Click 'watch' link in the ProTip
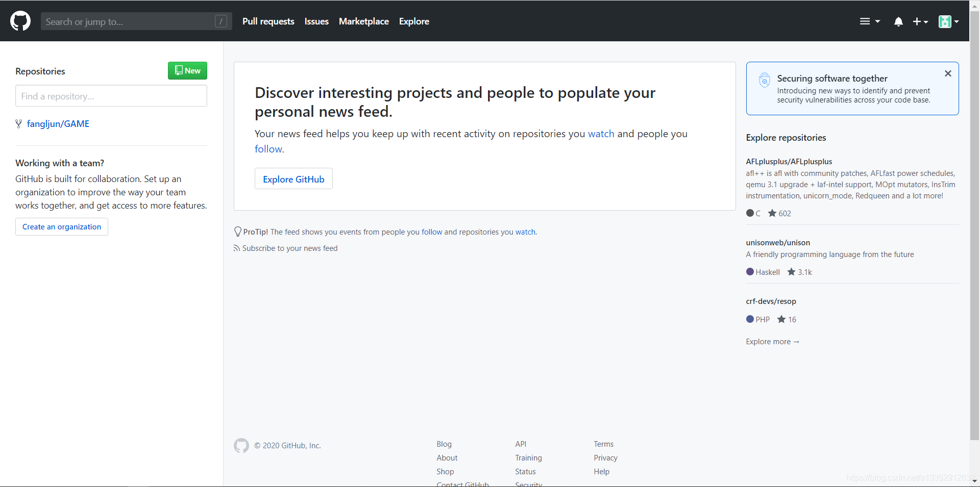Viewport: 980px width, 487px height. pos(525,232)
